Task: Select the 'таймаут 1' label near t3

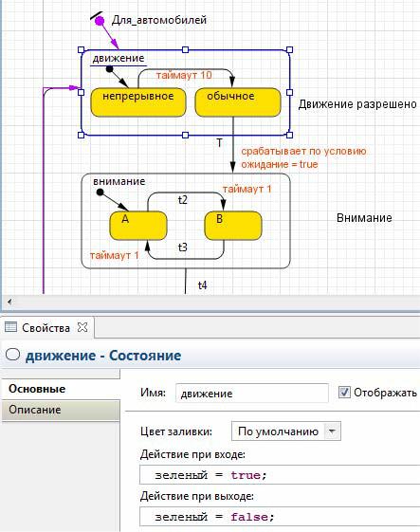Action: coord(115,255)
